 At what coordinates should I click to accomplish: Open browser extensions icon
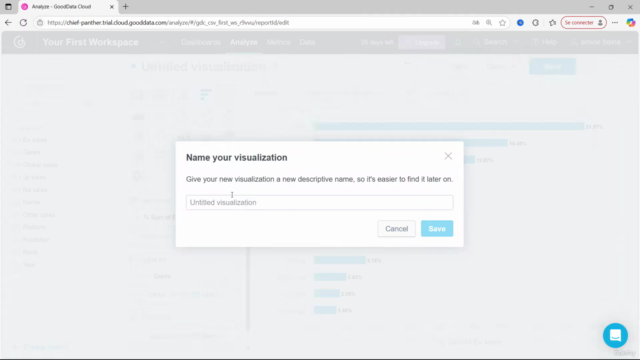tap(536, 22)
